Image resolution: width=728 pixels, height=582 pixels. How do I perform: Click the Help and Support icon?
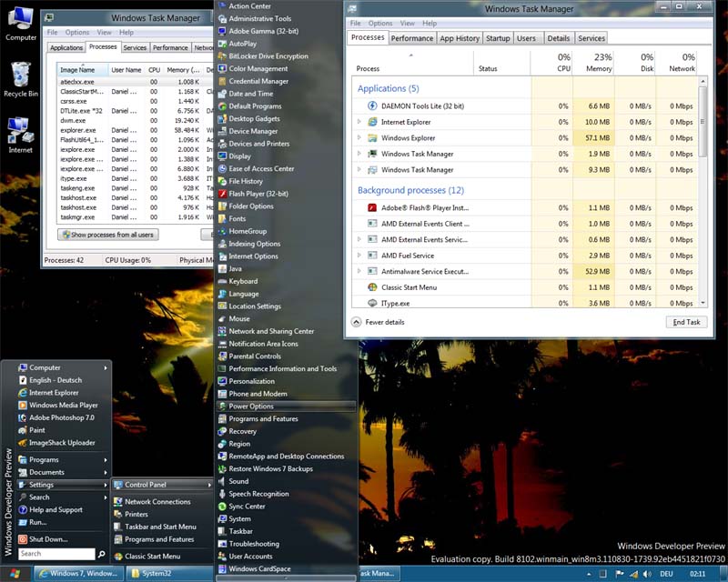tap(22, 509)
